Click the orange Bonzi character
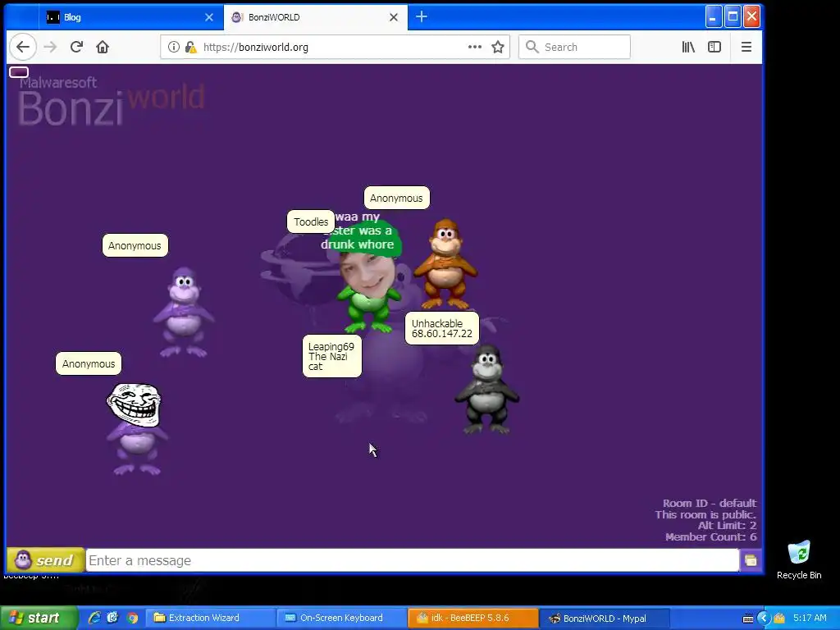The height and width of the screenshot is (630, 840). (445, 263)
